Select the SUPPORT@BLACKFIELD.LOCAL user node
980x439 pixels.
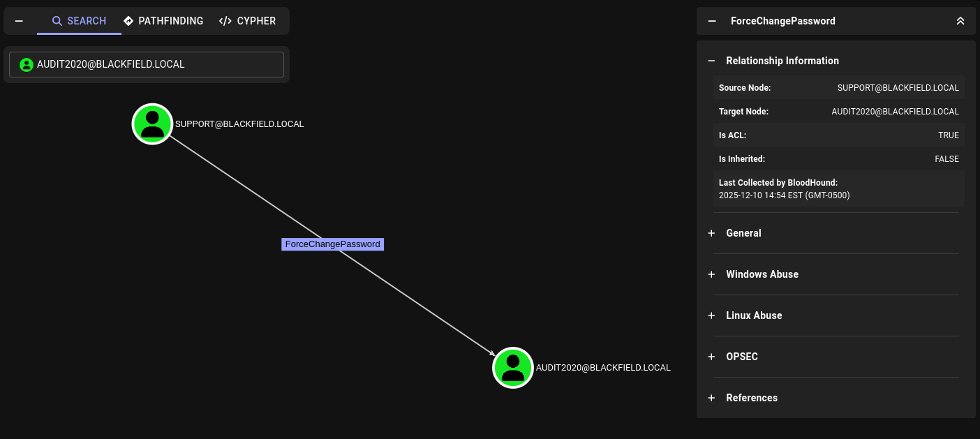(152, 124)
